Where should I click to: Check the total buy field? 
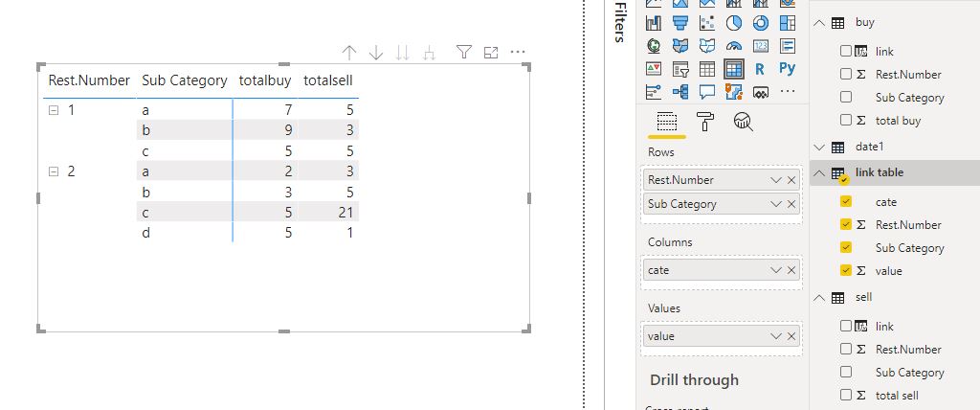coord(846,120)
